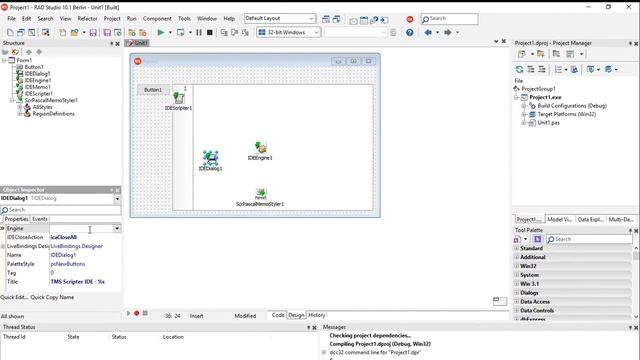This screenshot has height=360, width=640.
Task: Click the Expand all icon in Project Manager
Action: click(x=531, y=69)
